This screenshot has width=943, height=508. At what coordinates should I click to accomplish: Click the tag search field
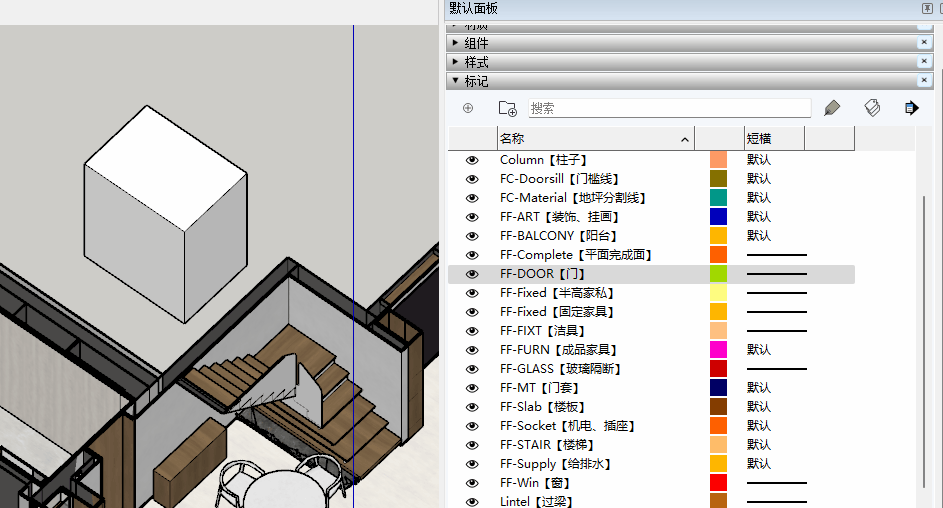click(x=668, y=108)
